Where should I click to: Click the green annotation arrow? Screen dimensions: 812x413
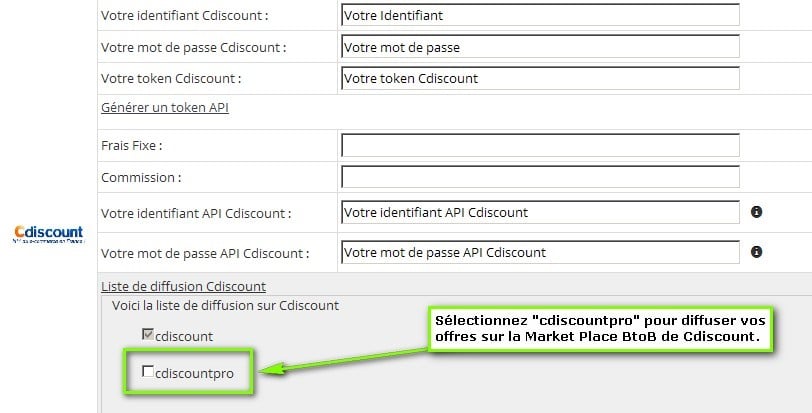click(x=343, y=360)
